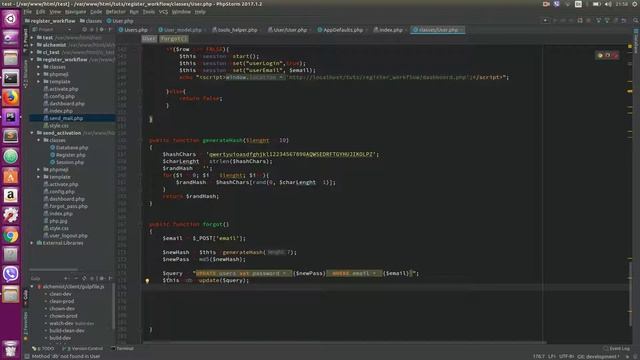
Task: Open the TODO tool window button
Action: click(x=43, y=349)
